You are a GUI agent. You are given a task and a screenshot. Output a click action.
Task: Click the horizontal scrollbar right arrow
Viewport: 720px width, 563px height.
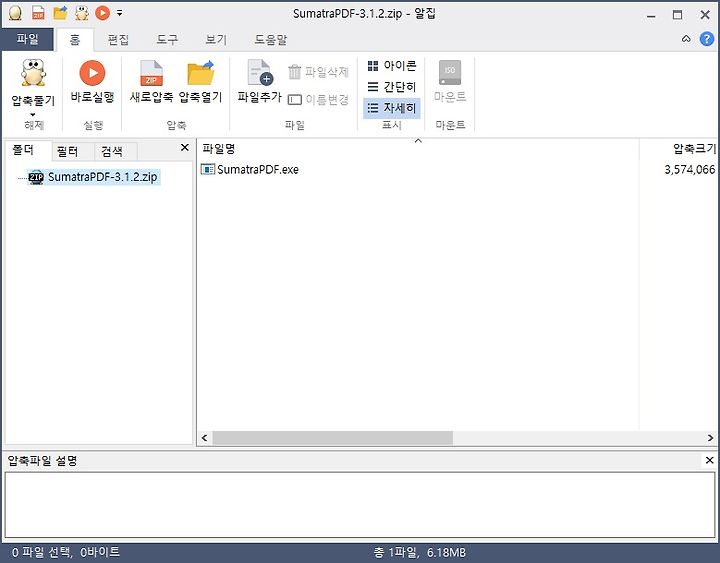click(x=710, y=438)
